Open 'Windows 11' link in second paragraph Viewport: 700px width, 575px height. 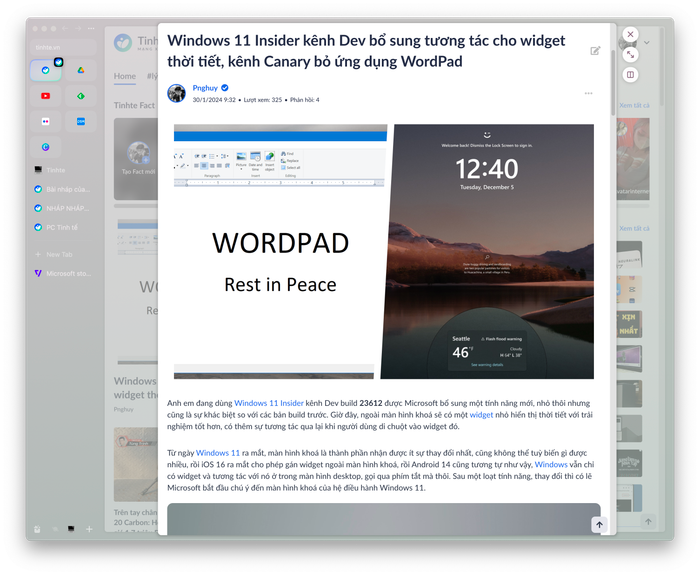click(x=218, y=452)
